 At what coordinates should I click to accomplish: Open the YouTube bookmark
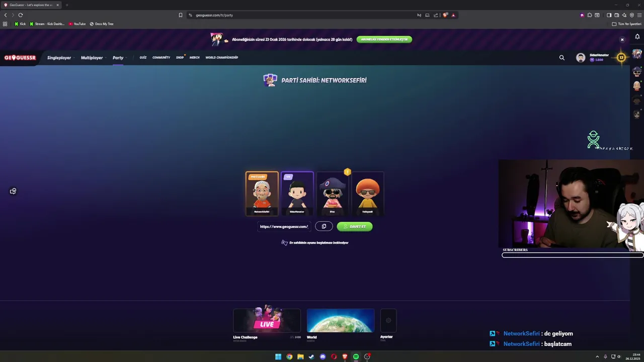pyautogui.click(x=77, y=24)
